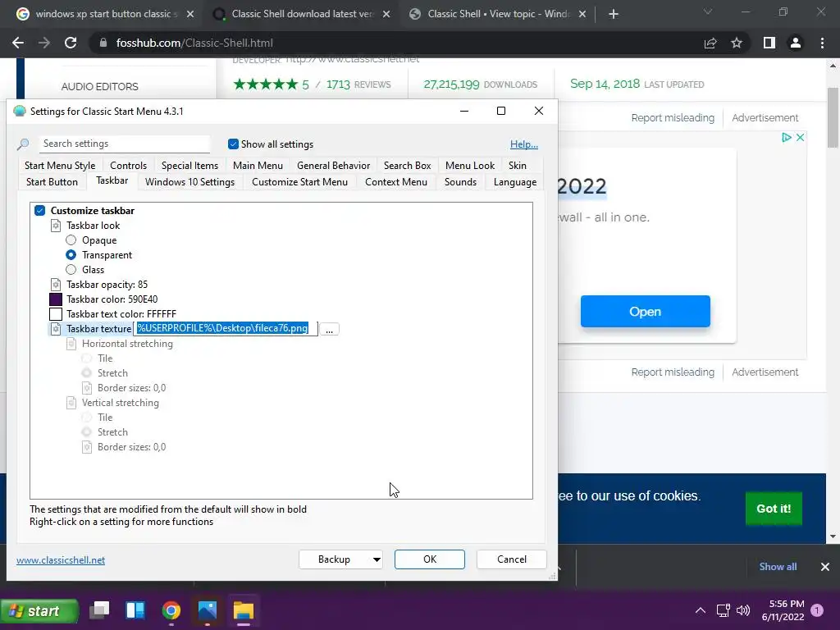Open Chrome's three-dot menu

[x=822, y=43]
